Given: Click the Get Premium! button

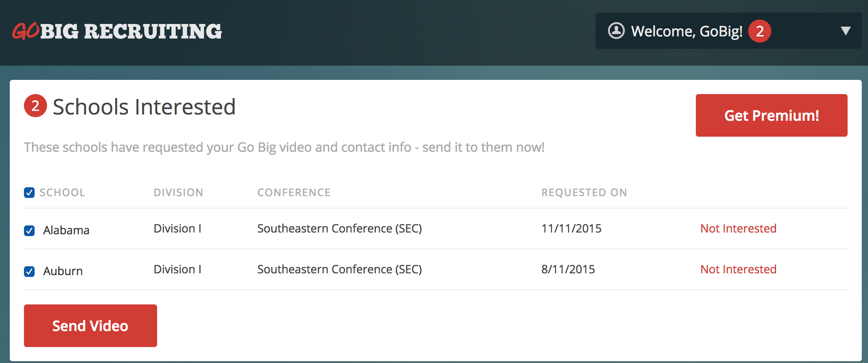Looking at the screenshot, I should pos(771,115).
